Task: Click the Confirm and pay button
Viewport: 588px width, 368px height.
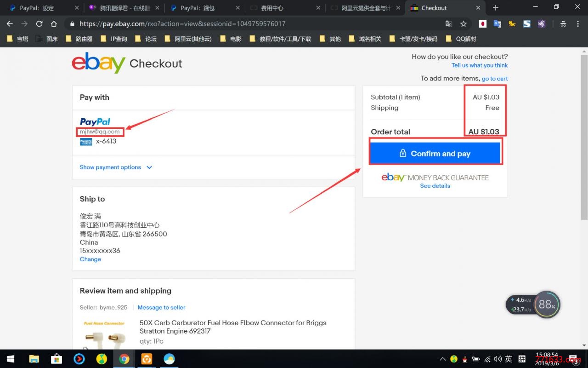Action: [x=435, y=153]
